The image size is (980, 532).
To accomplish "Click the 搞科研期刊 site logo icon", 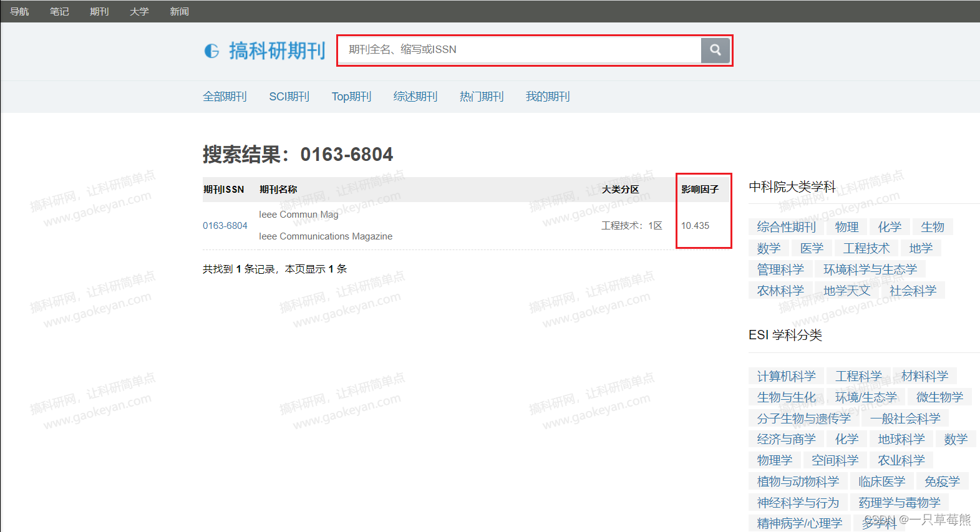I will click(212, 51).
